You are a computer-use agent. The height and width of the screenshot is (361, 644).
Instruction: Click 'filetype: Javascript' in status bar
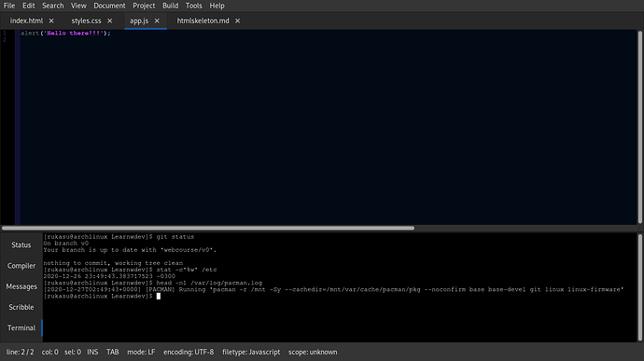251,352
